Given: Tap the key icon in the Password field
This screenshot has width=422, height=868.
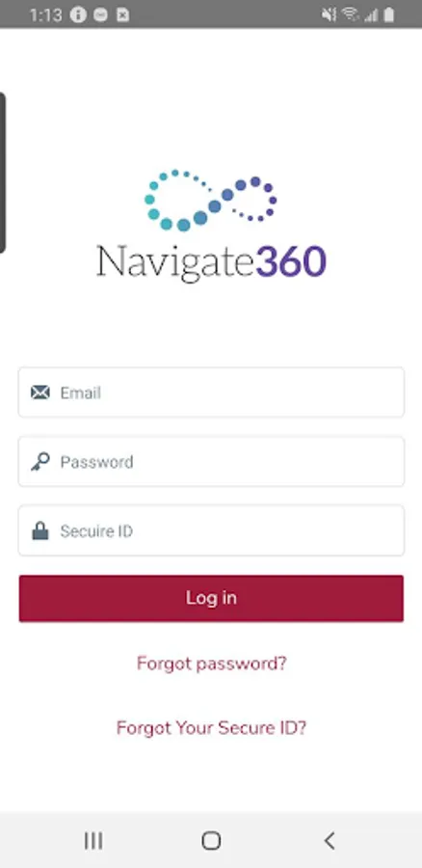Looking at the screenshot, I should coord(40,462).
